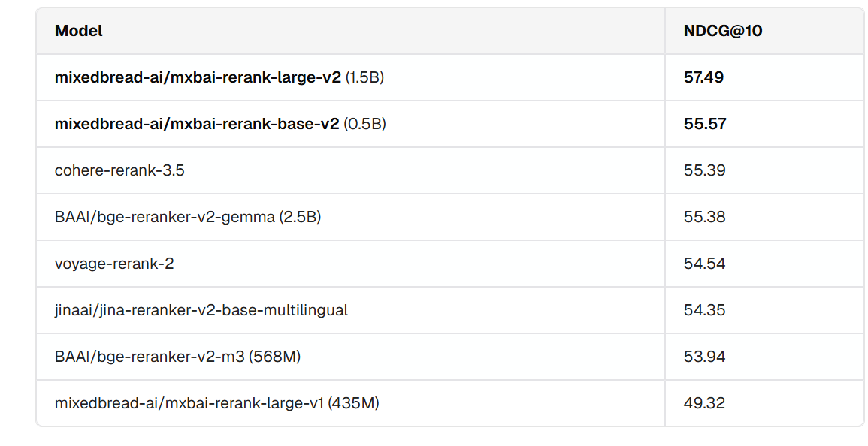Select the 55.38 score cell
The image size is (868, 446).
(x=705, y=217)
